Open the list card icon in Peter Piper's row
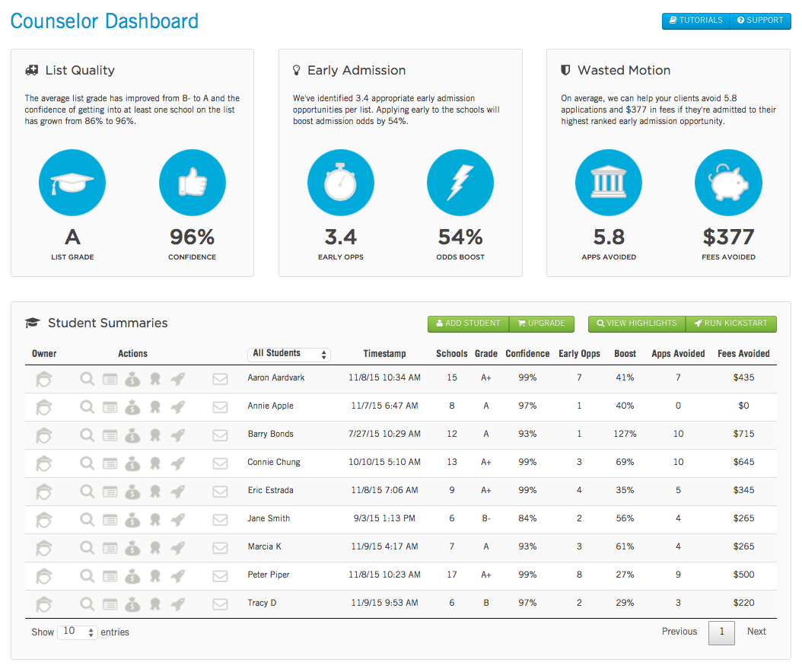Image resolution: width=802 pixels, height=672 pixels. coord(110,576)
